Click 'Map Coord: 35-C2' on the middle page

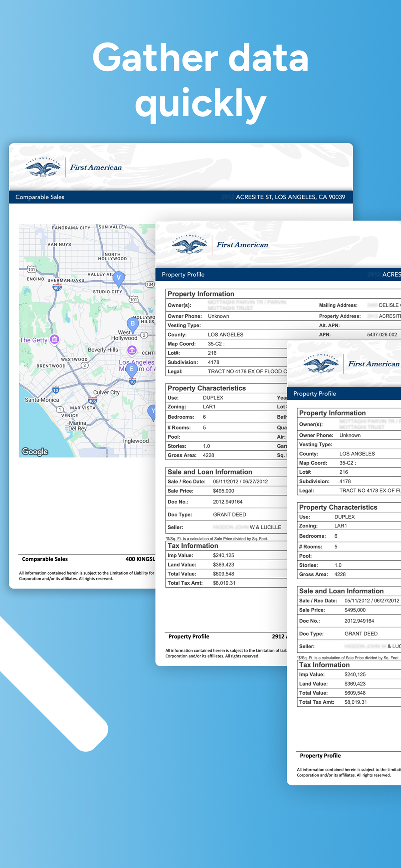coord(196,343)
